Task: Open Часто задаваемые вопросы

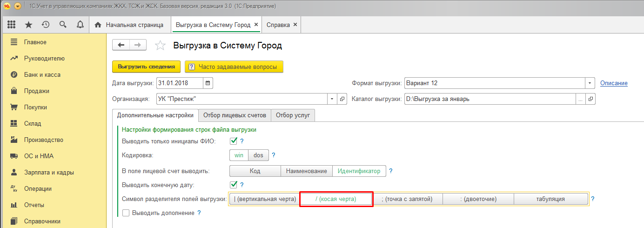Action: tap(234, 67)
